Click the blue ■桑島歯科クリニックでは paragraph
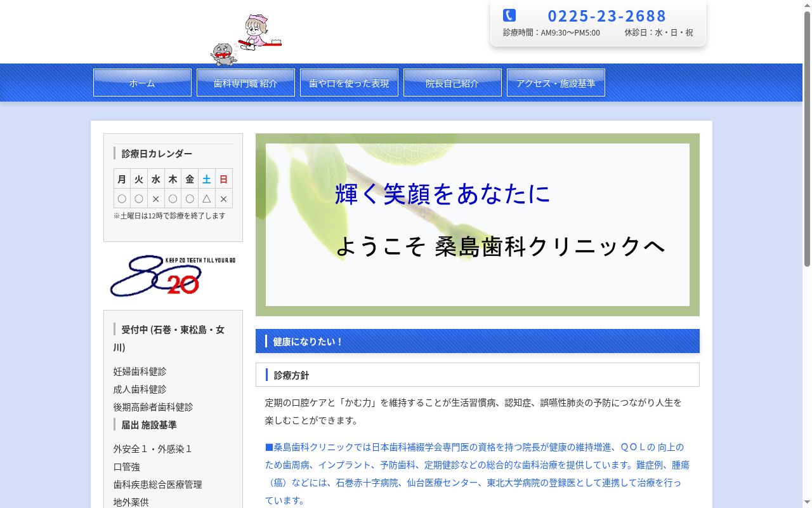Image resolution: width=812 pixels, height=508 pixels. 477,474
